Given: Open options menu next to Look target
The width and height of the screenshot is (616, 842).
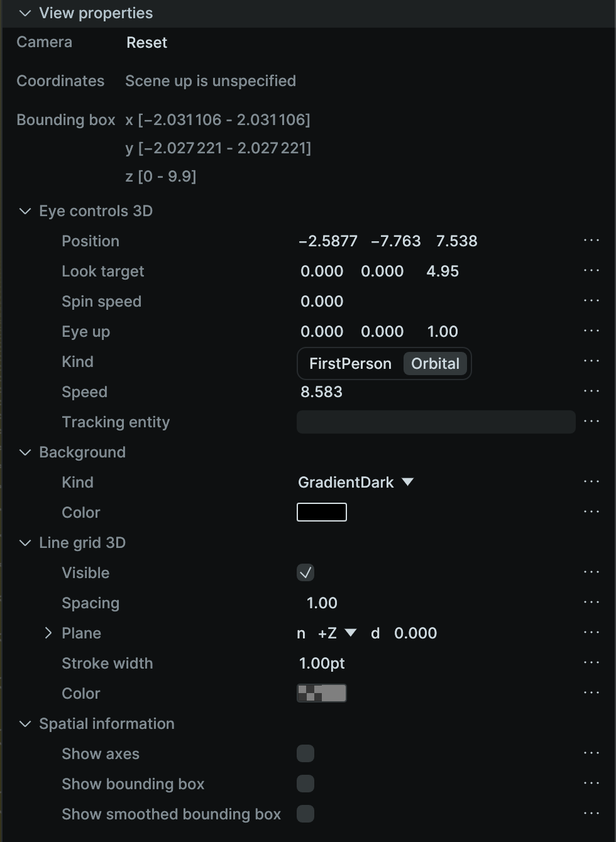Looking at the screenshot, I should tap(591, 270).
